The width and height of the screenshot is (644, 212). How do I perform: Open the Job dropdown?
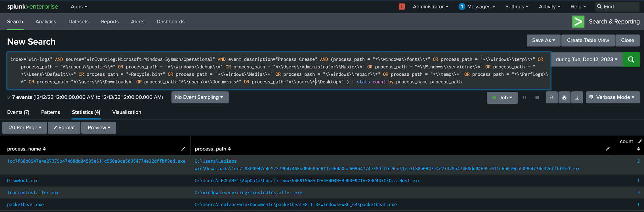tap(502, 98)
